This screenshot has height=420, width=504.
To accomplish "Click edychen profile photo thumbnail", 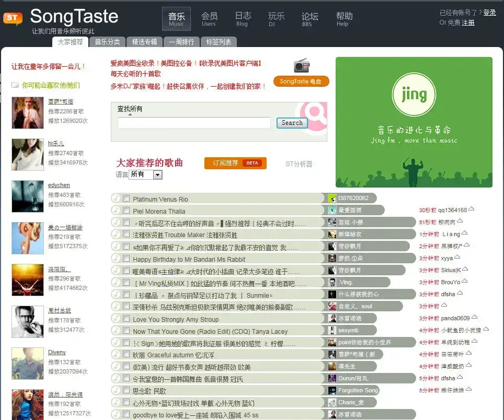I will [28, 196].
